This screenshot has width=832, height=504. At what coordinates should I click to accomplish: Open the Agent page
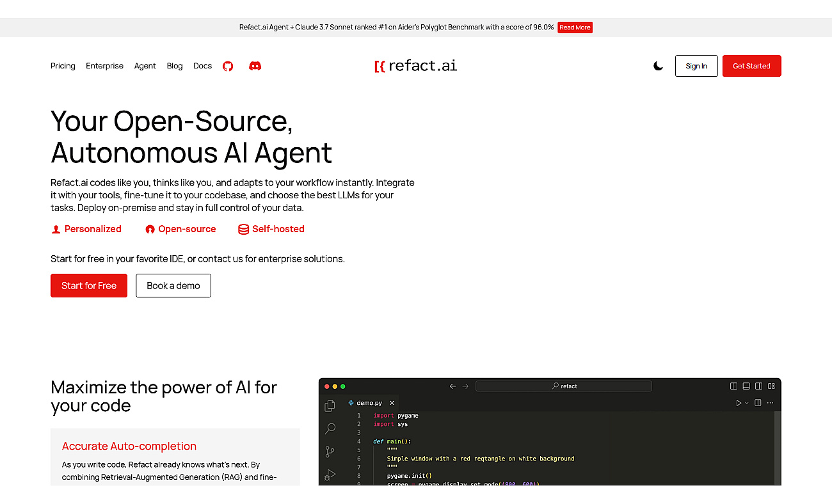pos(145,66)
